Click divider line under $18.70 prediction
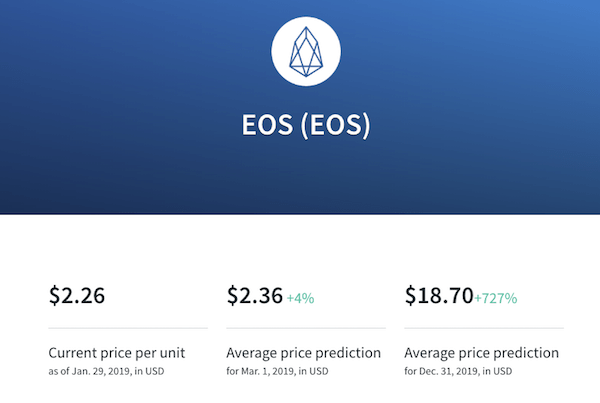Viewport: 600px width, 403px height. tap(484, 328)
